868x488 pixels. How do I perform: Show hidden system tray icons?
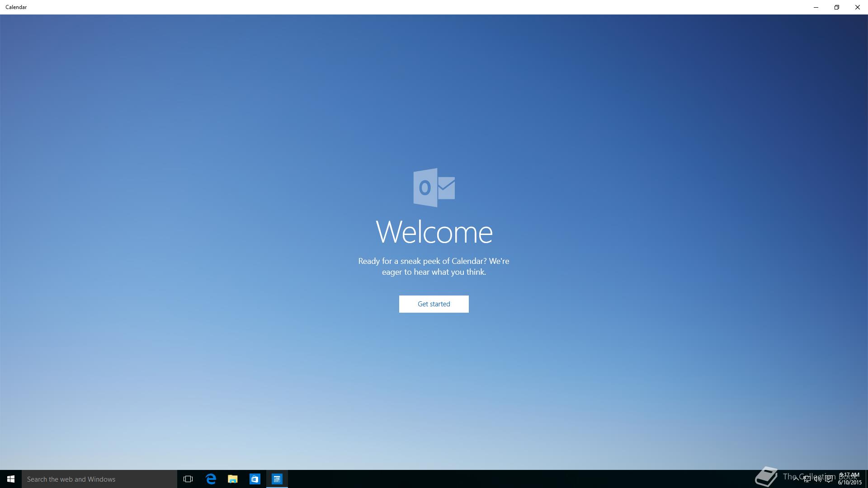pos(796,479)
